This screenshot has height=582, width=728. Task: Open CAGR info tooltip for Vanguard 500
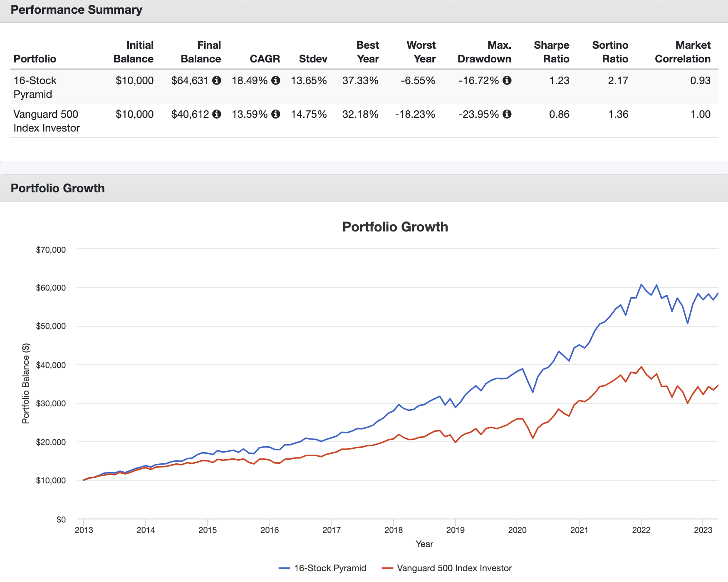(x=276, y=114)
